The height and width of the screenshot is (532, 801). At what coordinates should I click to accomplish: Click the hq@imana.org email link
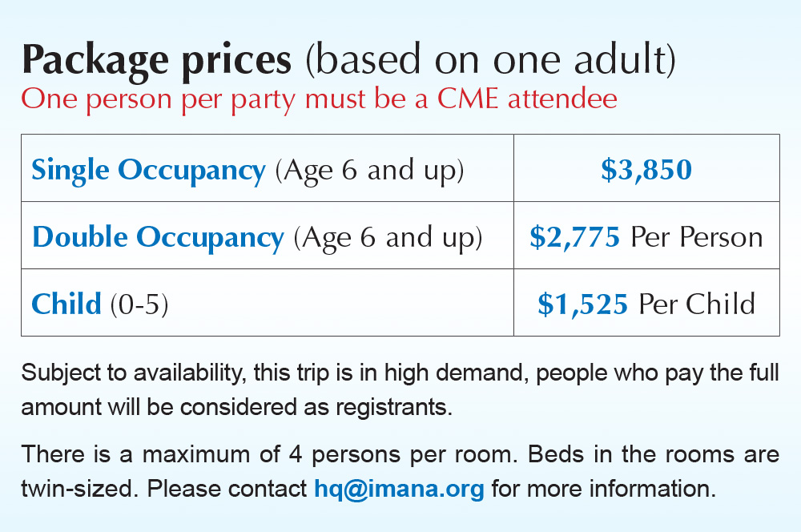tap(399, 489)
